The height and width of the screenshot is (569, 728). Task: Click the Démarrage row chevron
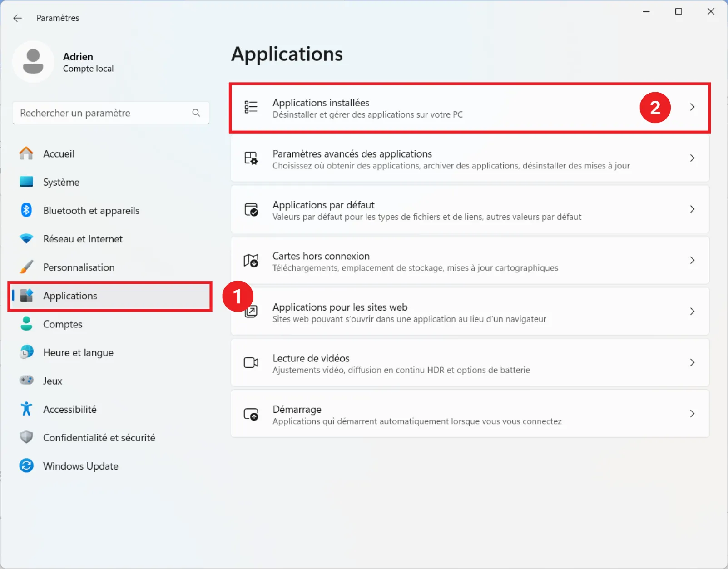[x=692, y=414]
